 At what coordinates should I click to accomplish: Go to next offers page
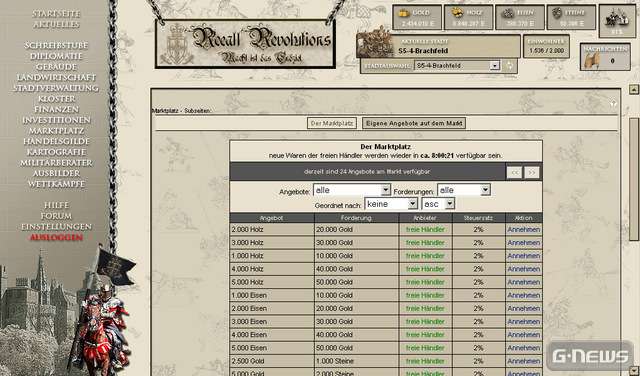[x=532, y=173]
